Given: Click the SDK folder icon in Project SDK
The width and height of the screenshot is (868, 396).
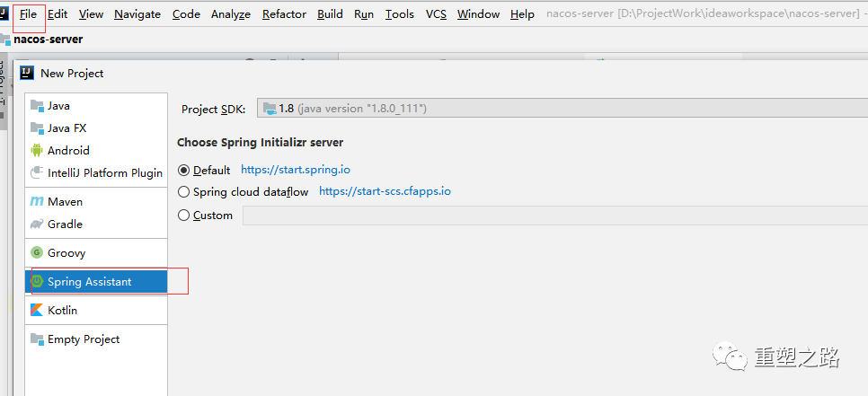Looking at the screenshot, I should [270, 109].
